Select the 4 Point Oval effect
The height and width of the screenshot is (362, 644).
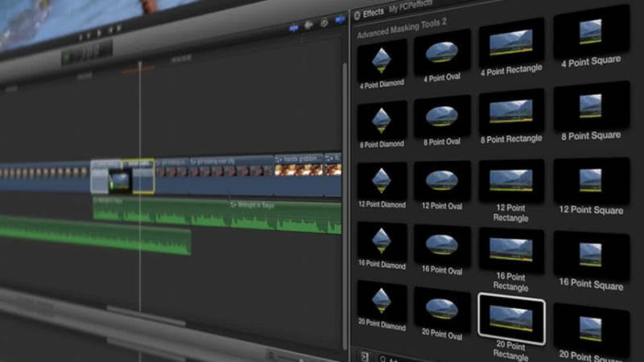point(442,57)
